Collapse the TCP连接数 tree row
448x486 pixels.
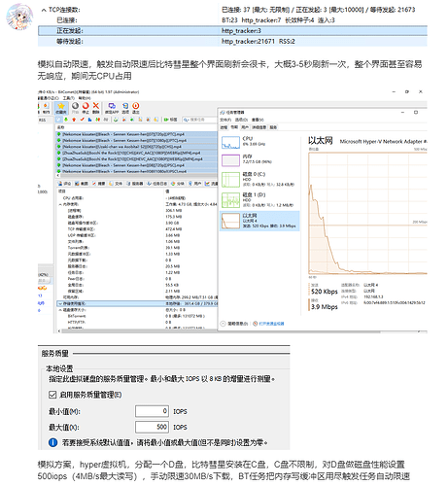click(x=44, y=10)
